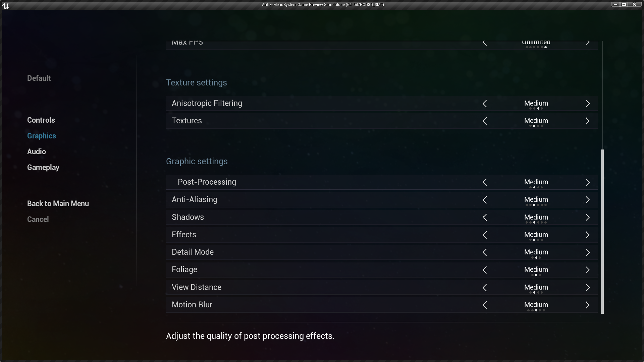
Task: Click left arrow for Textures setting
Action: click(x=485, y=121)
